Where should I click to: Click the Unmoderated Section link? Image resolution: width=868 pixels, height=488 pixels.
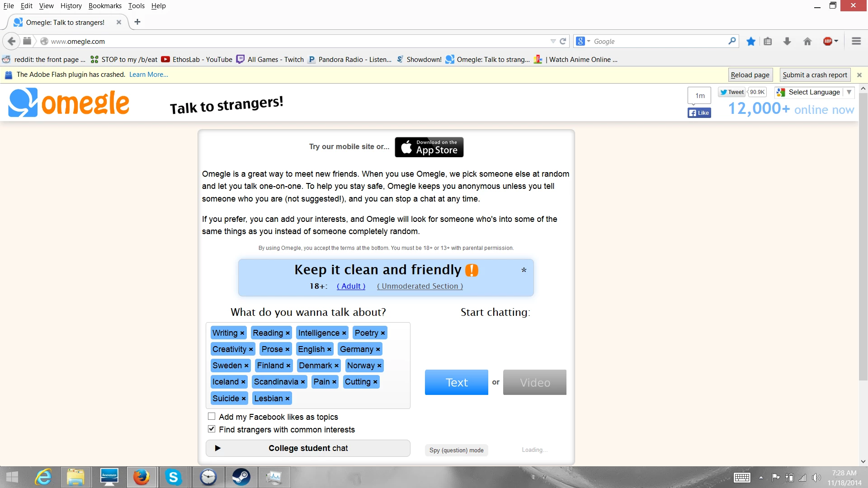(420, 286)
